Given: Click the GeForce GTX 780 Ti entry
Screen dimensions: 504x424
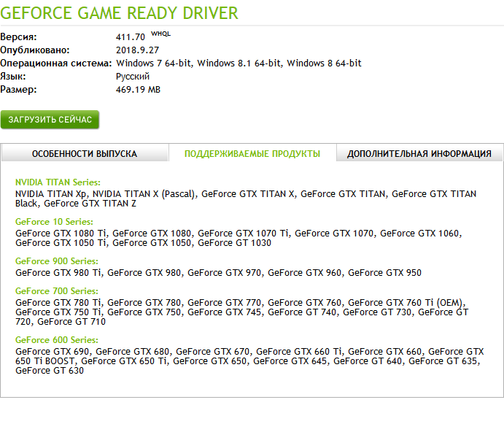Looking at the screenshot, I should pos(58,303).
